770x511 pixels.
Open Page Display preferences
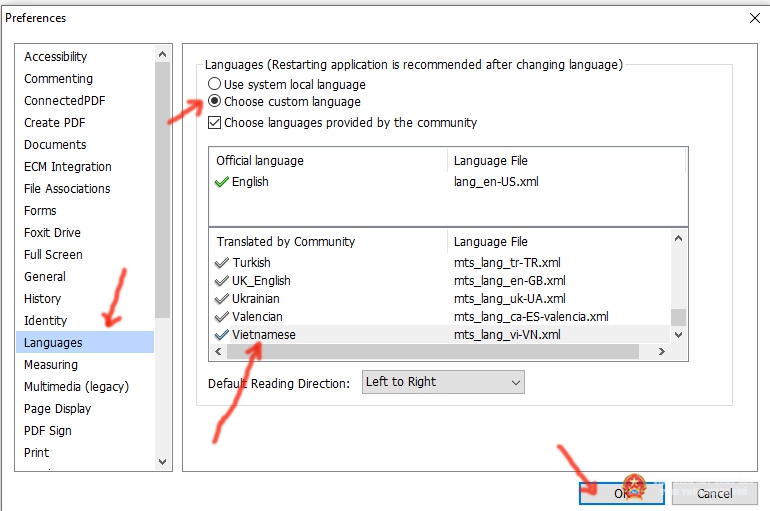pos(57,409)
